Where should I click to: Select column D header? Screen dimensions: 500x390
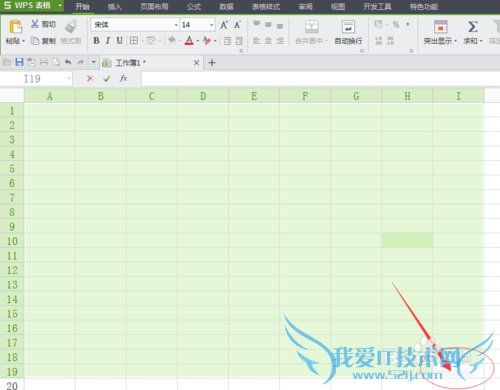point(203,96)
